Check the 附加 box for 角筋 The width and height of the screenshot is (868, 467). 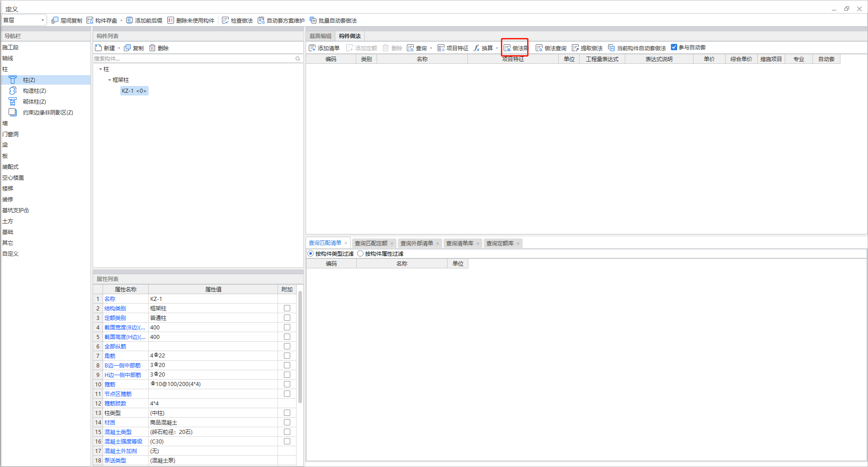pos(287,356)
